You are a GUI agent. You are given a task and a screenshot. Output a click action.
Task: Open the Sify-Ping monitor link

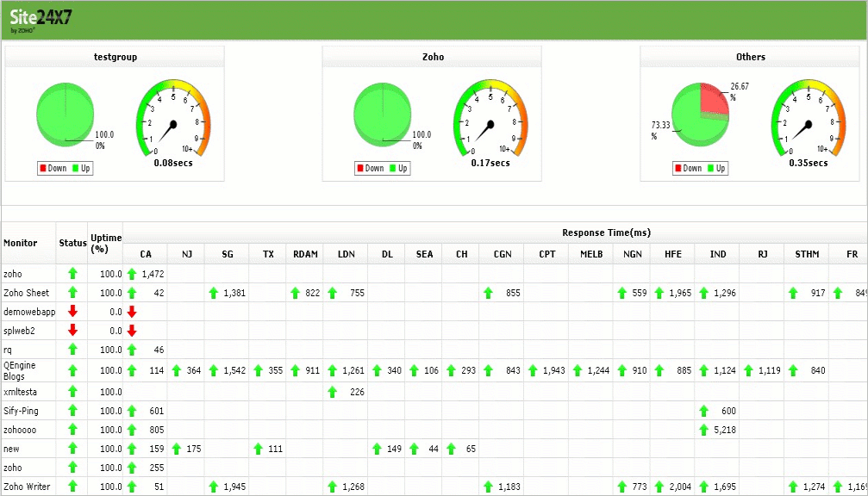[21, 411]
